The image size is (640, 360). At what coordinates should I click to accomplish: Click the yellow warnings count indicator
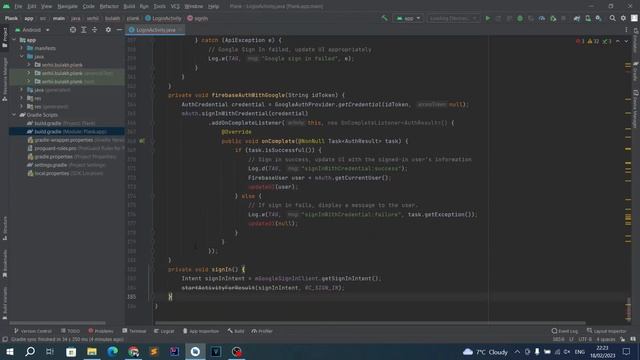pos(593,41)
